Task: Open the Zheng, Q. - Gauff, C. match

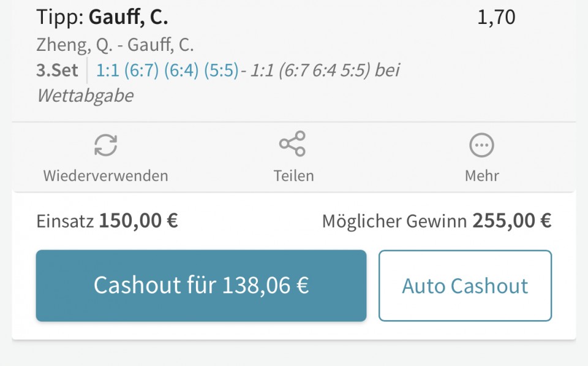Action: (115, 45)
